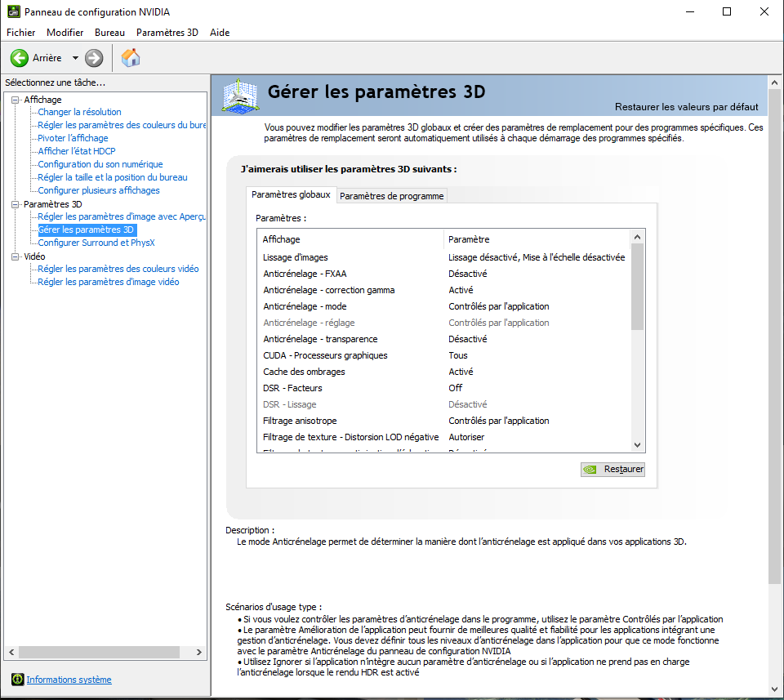Click the task pane horizontal scroll right arrow
This screenshot has width=784, height=700.
199,652
